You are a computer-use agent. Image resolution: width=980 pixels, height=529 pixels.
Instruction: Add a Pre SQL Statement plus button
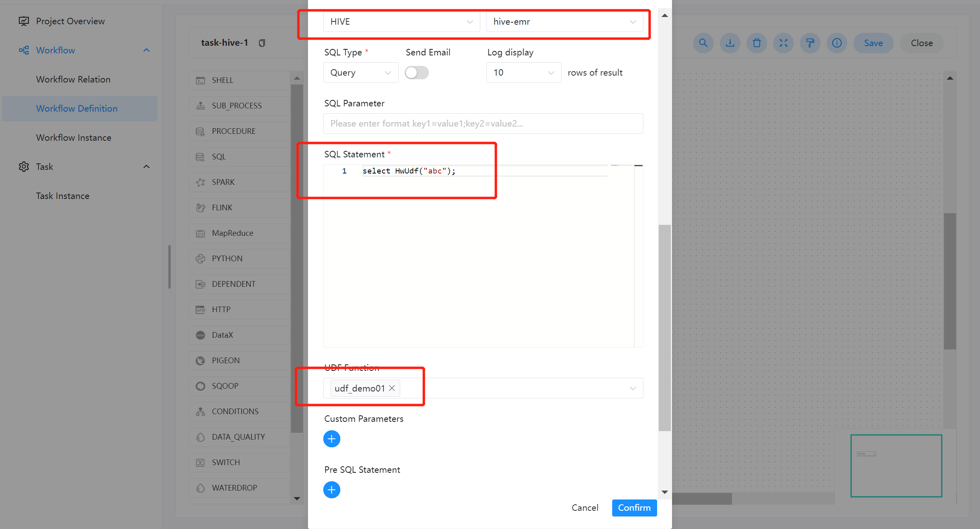click(331, 490)
